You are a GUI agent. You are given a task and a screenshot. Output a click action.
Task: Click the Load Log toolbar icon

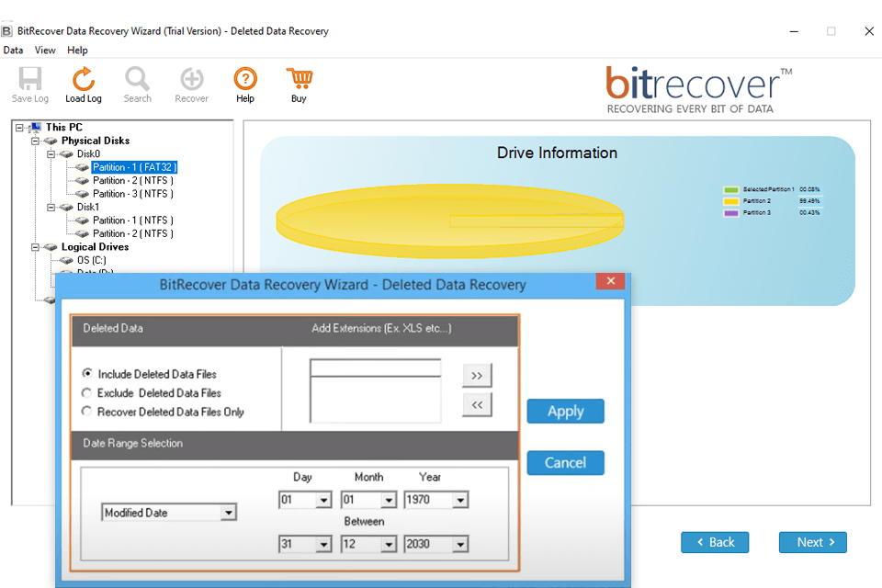[84, 79]
